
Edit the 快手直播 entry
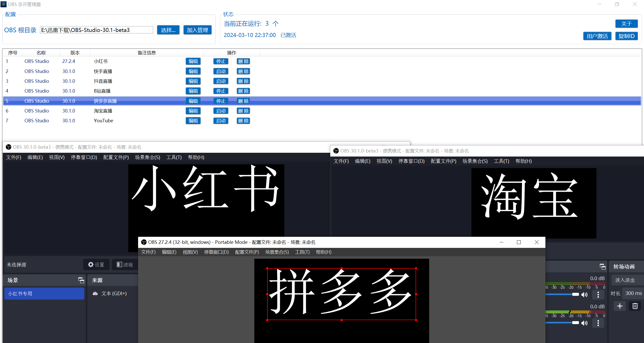tap(193, 71)
